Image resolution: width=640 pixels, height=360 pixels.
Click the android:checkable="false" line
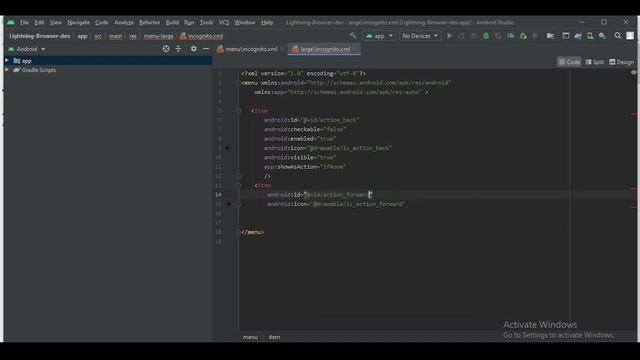(x=305, y=129)
